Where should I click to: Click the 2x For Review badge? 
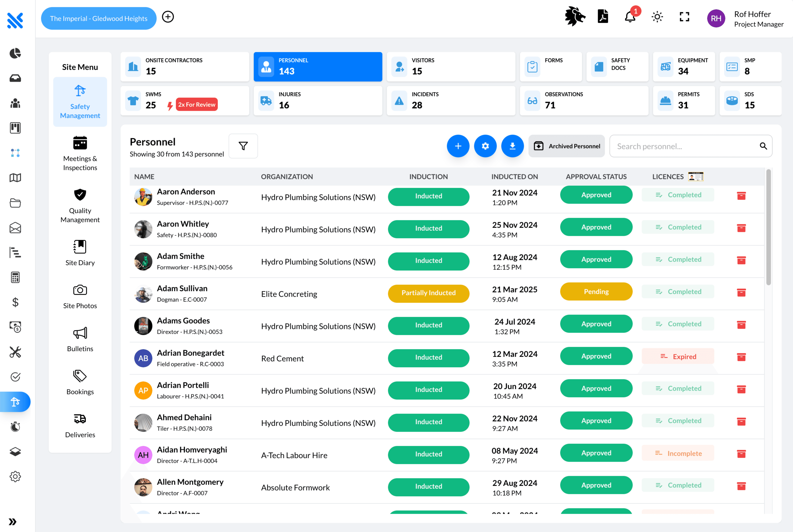coord(197,105)
